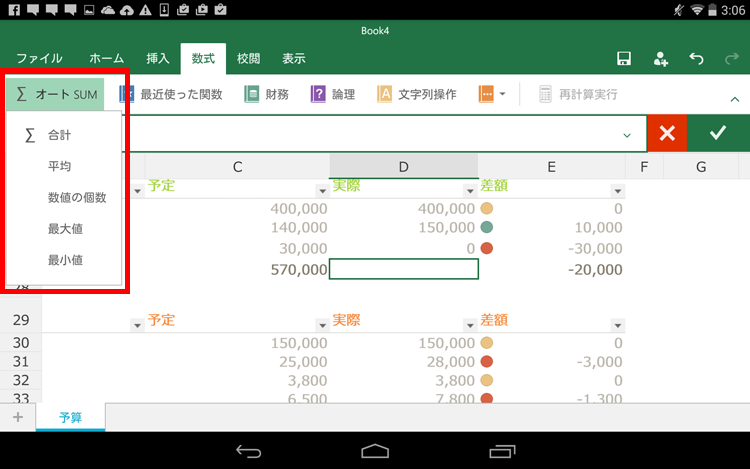Open filter dropdown for 実際 column
The height and width of the screenshot is (469, 750).
469,190
